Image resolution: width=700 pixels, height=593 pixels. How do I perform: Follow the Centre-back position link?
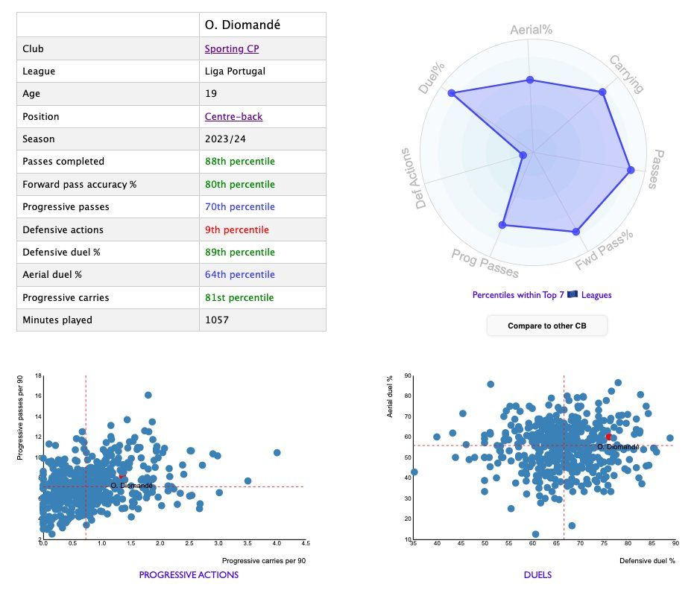[x=233, y=116]
